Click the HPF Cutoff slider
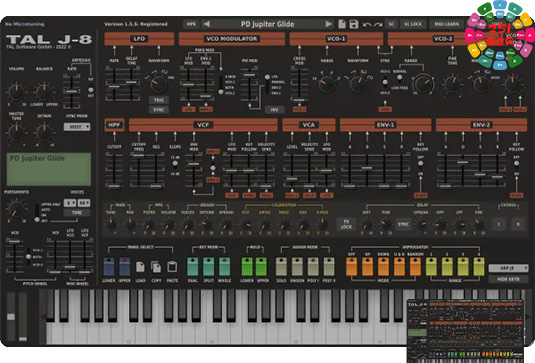The height and width of the screenshot is (363, 535). click(x=114, y=170)
